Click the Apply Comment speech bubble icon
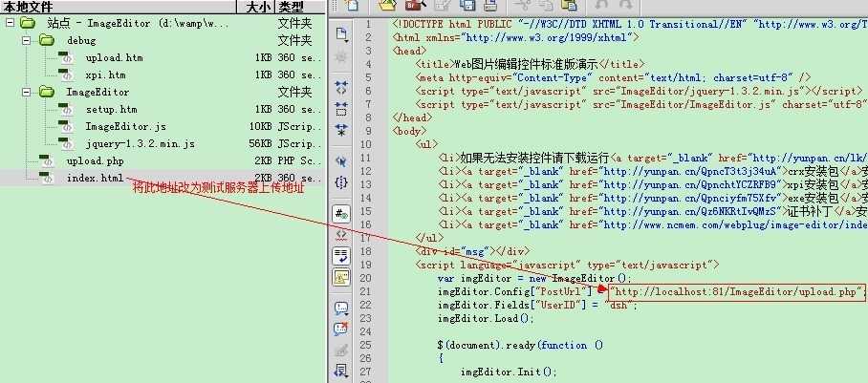868x383 pixels. coord(341,309)
